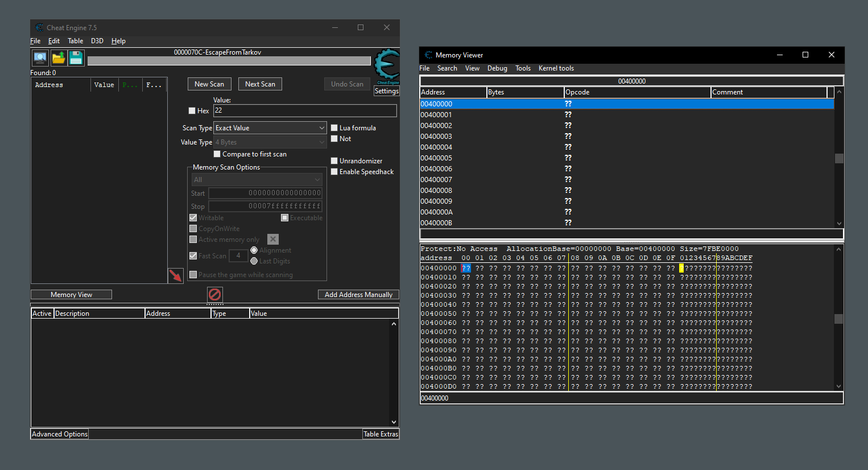Click the Description column header
Image resolution: width=868 pixels, height=470 pixels.
coord(99,314)
